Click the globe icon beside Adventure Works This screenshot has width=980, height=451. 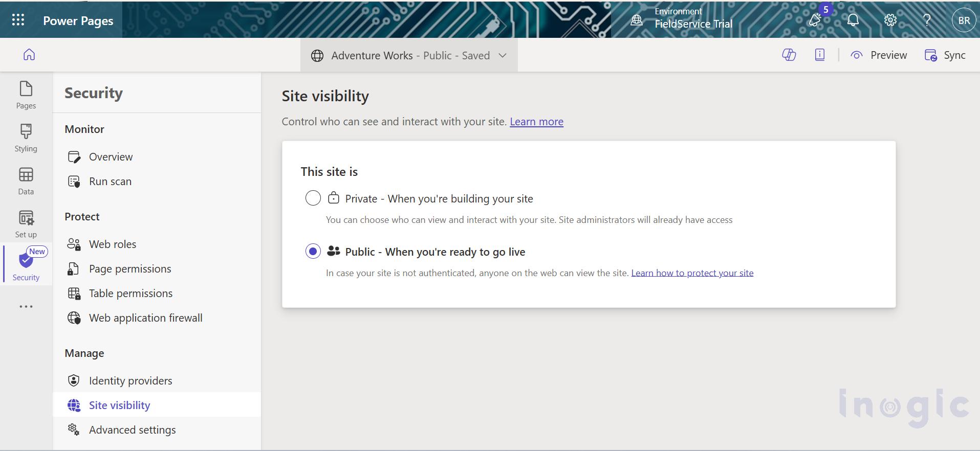click(317, 56)
